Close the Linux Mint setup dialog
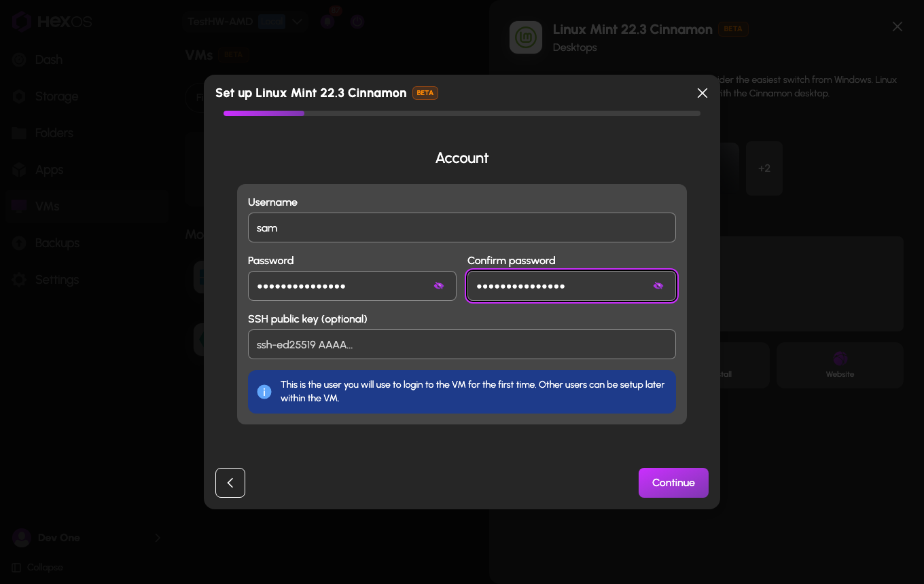The height and width of the screenshot is (584, 924). (x=703, y=93)
